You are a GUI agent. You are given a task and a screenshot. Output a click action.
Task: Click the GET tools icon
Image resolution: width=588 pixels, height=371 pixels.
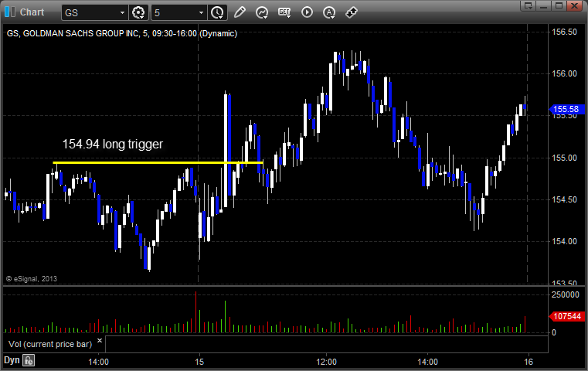tap(284, 12)
